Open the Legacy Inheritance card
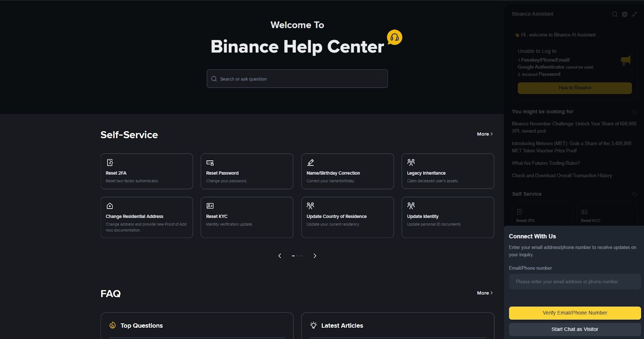Viewport: 644px width, 339px height. [448, 171]
